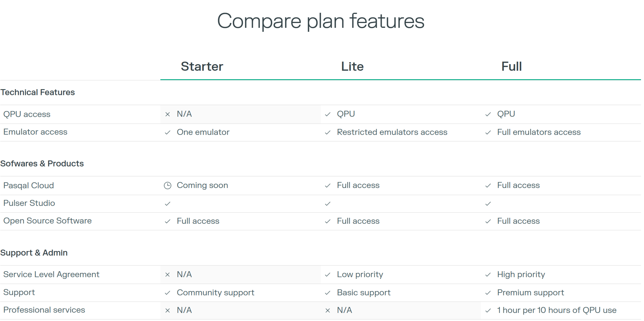Click the Starter checkmark for Pulser Studio
644x321 pixels.
coord(167,204)
